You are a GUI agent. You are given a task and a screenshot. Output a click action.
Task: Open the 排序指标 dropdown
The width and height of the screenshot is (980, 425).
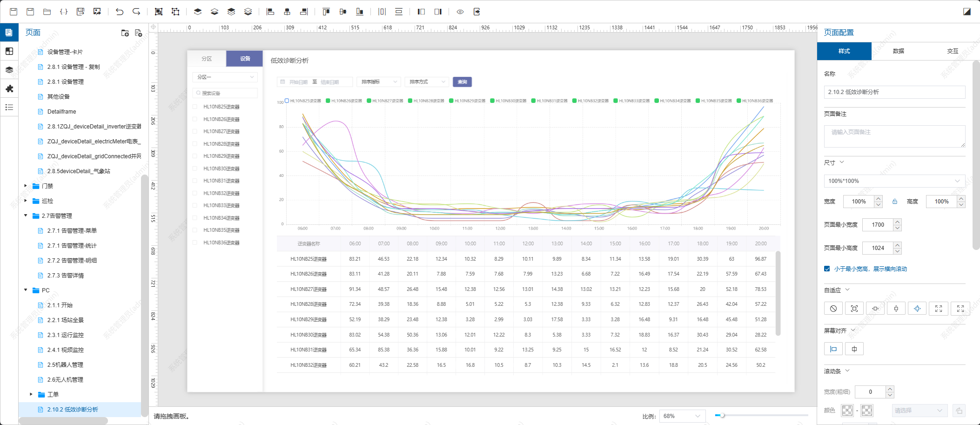[x=379, y=82]
